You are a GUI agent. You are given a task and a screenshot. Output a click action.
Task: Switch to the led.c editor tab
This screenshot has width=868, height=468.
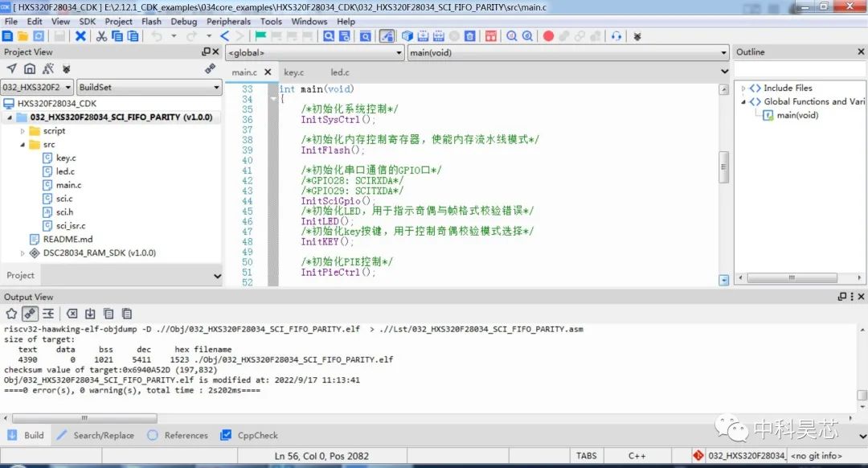pos(340,72)
